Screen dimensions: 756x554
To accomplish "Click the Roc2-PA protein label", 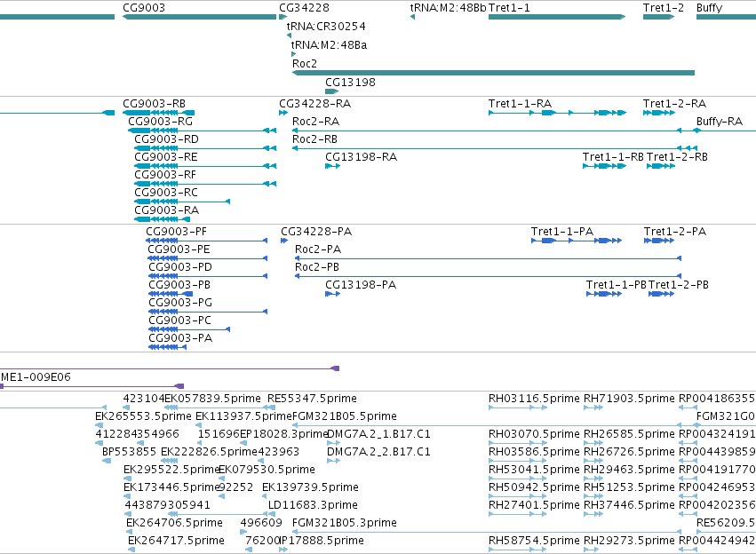I will (318, 249).
